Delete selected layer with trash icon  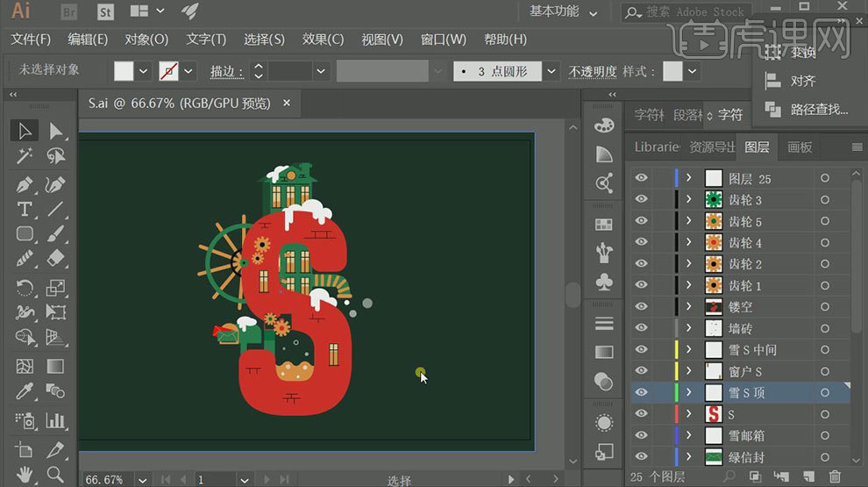point(835,476)
